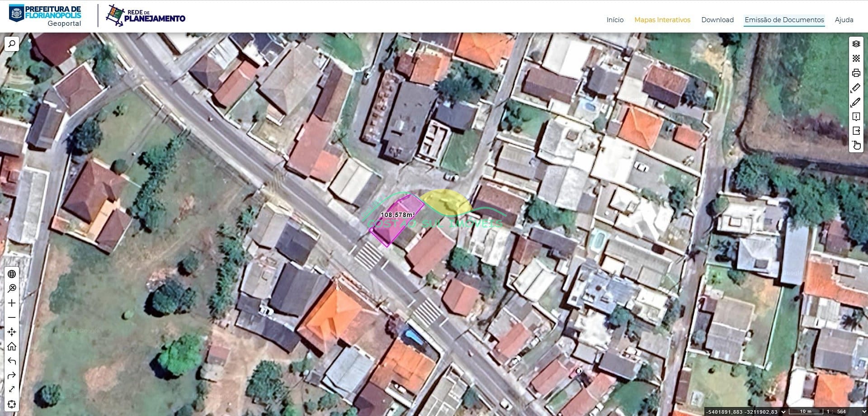The image size is (868, 416).
Task: Expand the coordinate system dropdown arrow
Action: coord(783,411)
